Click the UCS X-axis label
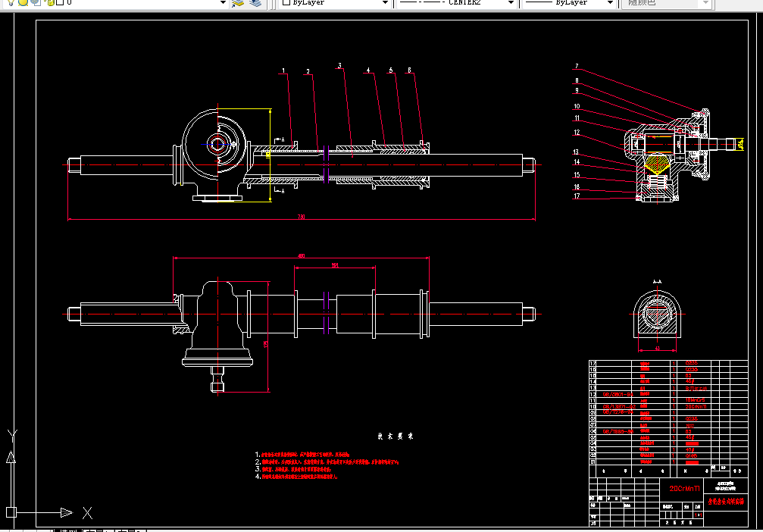The image size is (763, 532). (87, 512)
